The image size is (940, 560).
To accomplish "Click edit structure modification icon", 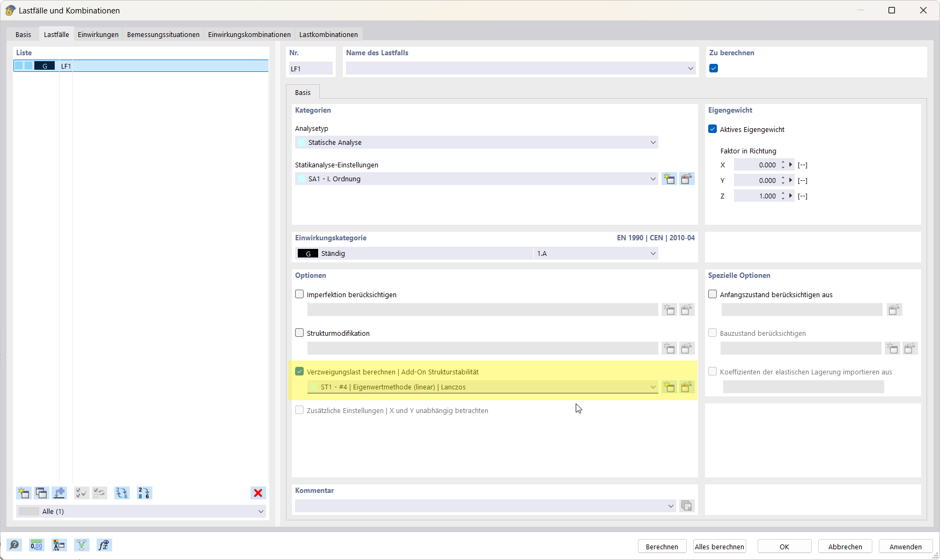I will (687, 349).
